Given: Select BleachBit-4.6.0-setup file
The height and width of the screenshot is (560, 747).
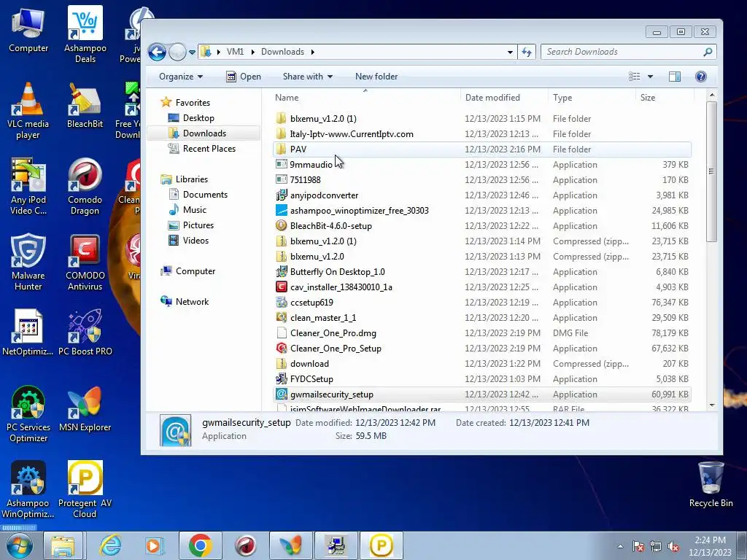Looking at the screenshot, I should click(482, 226).
